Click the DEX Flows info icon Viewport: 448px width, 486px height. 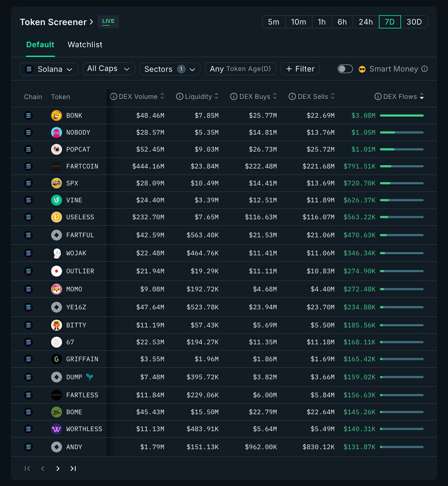pos(378,96)
